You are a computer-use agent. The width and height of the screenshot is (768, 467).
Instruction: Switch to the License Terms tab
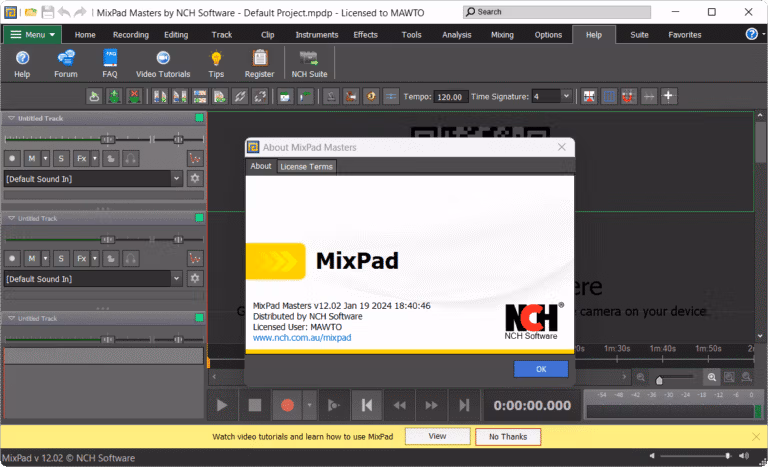tap(306, 167)
